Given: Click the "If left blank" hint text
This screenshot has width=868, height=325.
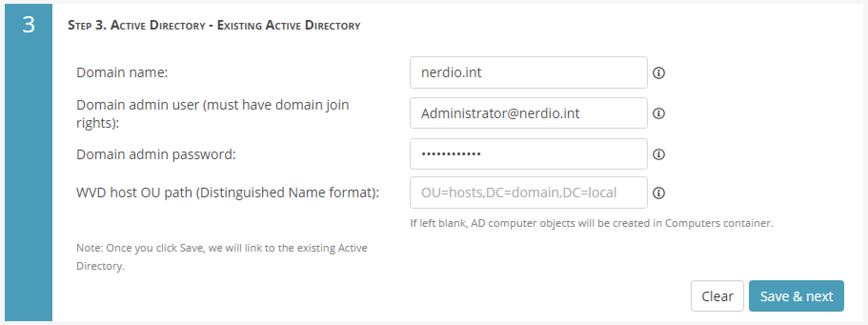Looking at the screenshot, I should pyautogui.click(x=591, y=223).
